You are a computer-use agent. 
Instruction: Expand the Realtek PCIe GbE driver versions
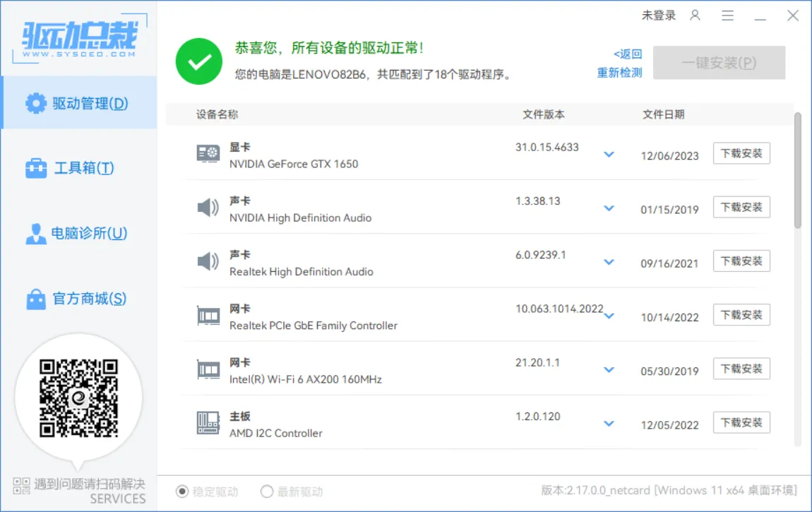coord(609,316)
